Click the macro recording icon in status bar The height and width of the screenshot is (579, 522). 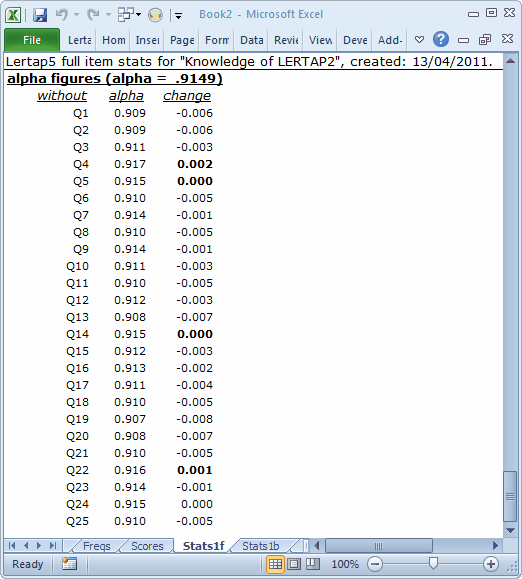point(69,564)
